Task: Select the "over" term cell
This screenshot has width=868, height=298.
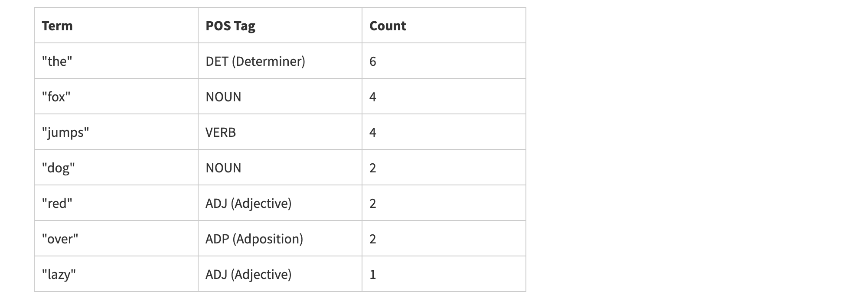Action: click(60, 239)
